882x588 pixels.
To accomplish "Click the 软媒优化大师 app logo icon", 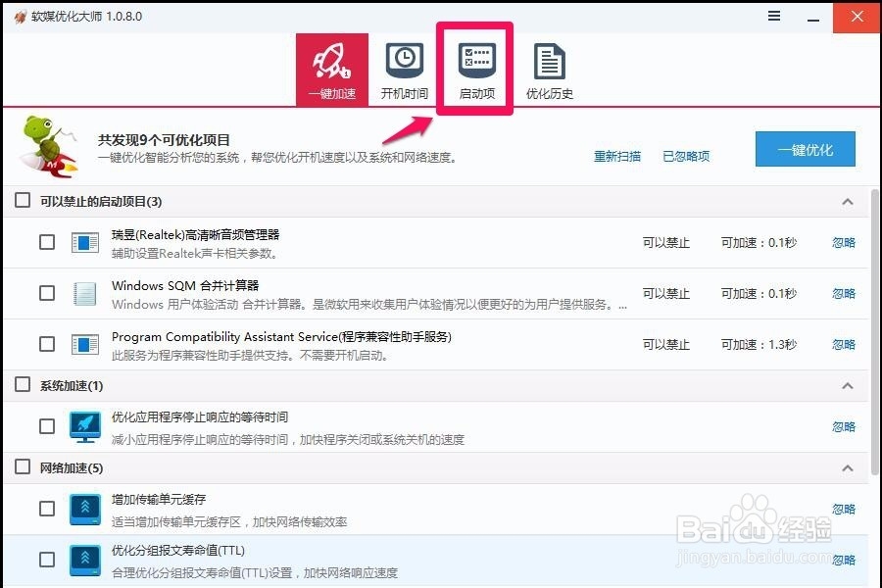I will [x=21, y=17].
